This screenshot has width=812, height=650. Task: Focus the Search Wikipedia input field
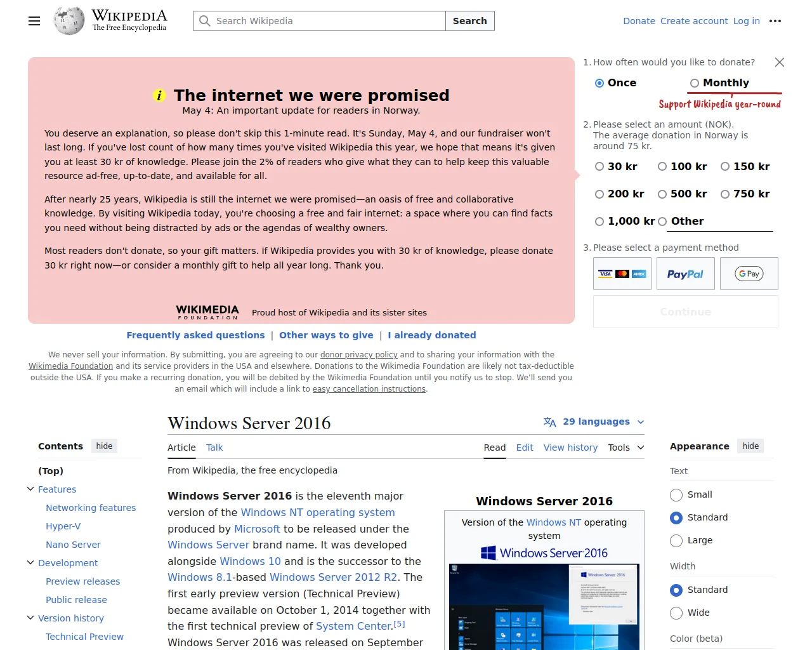pos(319,21)
